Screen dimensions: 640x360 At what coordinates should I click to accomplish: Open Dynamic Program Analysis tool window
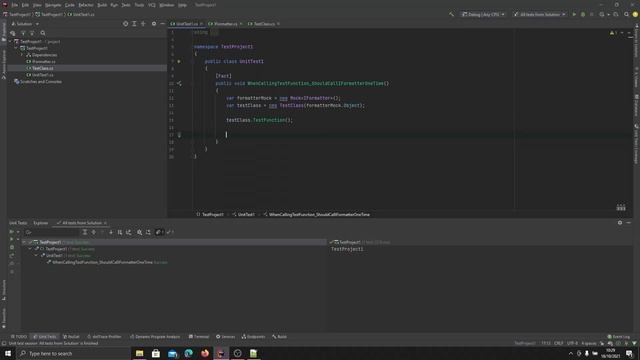coord(155,337)
